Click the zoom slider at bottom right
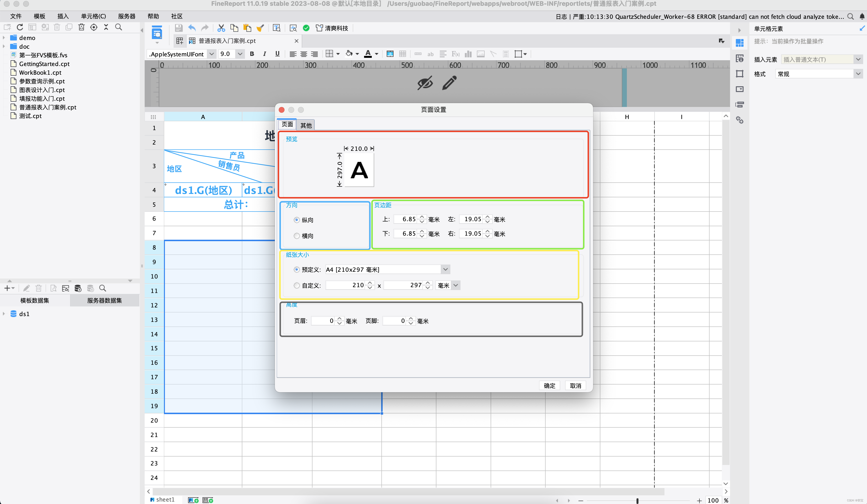Image resolution: width=867 pixels, height=504 pixels. pyautogui.click(x=637, y=501)
